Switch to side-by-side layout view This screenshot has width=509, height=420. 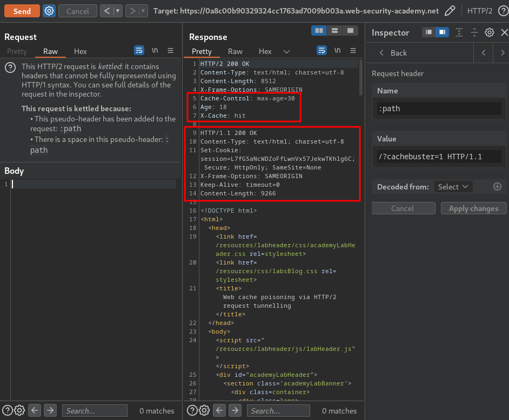319,30
